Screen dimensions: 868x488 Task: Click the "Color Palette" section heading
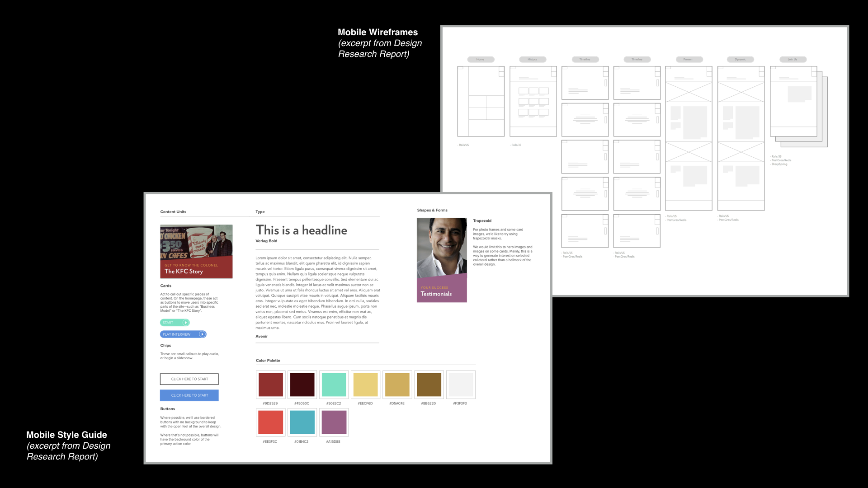click(x=268, y=361)
